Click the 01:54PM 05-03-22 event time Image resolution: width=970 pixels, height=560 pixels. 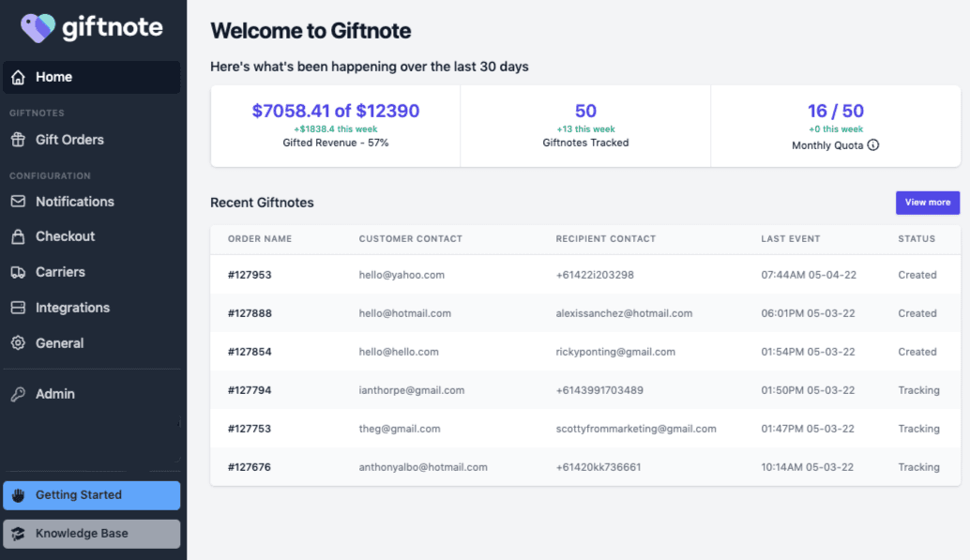(x=808, y=352)
